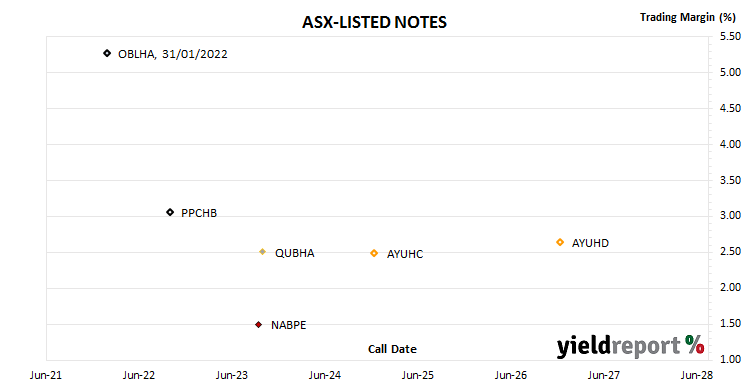This screenshot has height=391, width=750.
Task: Select the PPCHB data label
Action: click(x=199, y=213)
